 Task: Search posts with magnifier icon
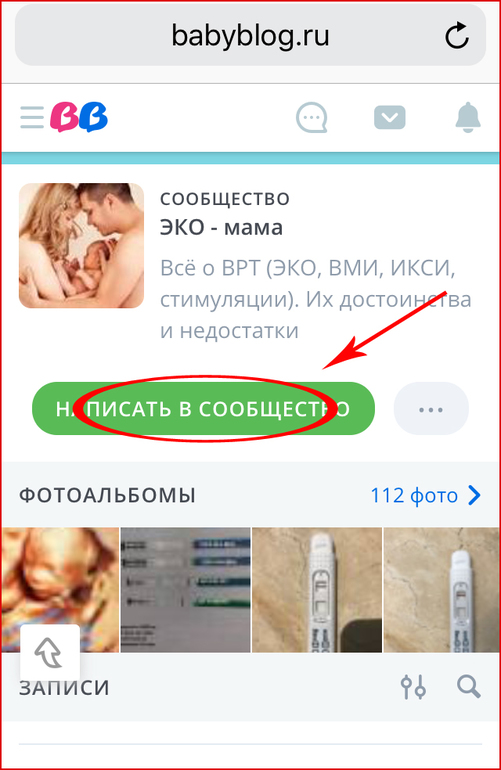point(469,687)
